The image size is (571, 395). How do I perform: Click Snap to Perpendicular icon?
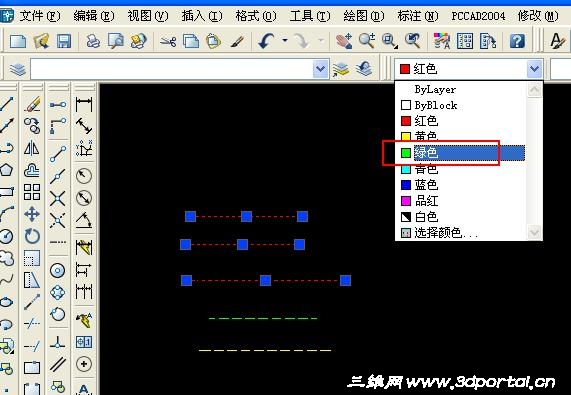click(x=58, y=342)
